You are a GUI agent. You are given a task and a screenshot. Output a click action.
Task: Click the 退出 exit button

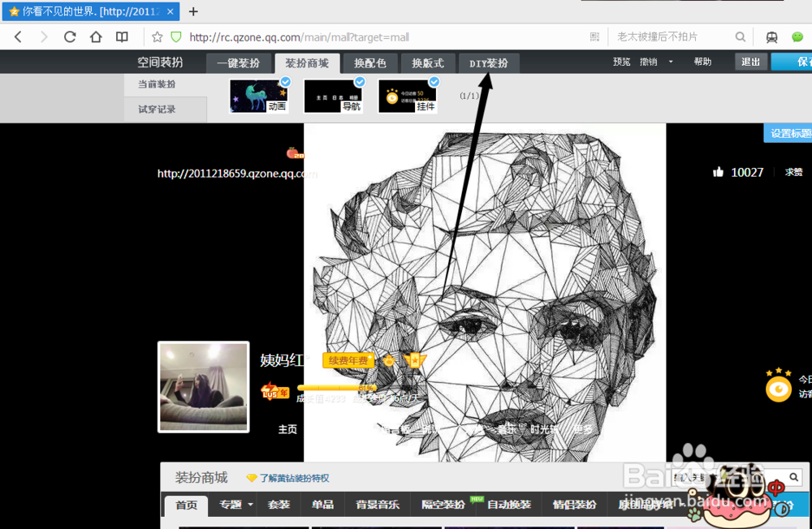751,62
